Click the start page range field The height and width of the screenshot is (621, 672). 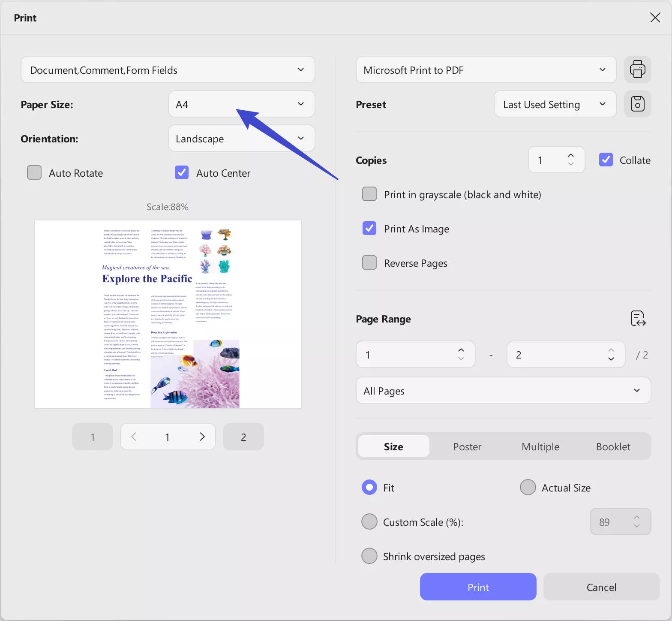tap(416, 354)
